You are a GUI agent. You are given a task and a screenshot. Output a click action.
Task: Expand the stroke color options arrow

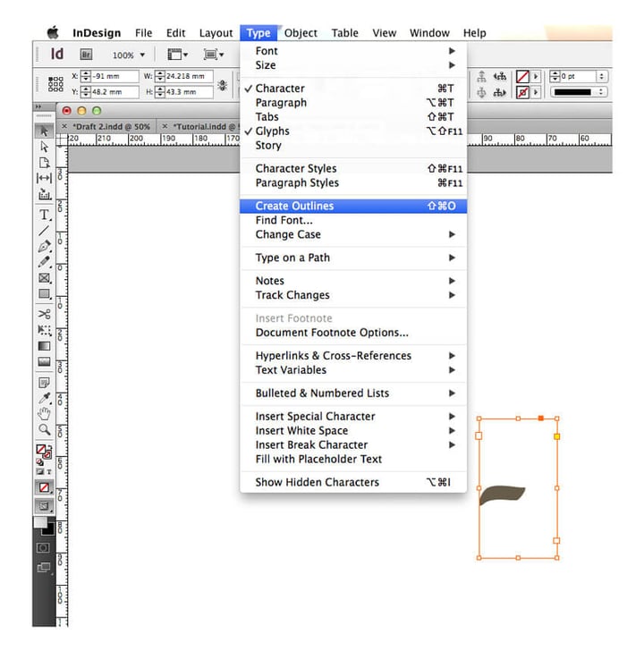(x=536, y=92)
